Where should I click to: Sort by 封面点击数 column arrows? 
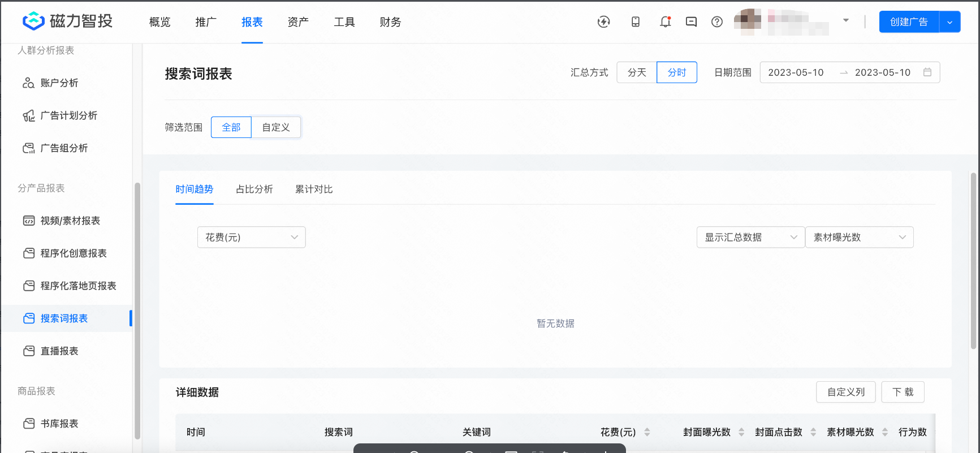[x=813, y=432]
